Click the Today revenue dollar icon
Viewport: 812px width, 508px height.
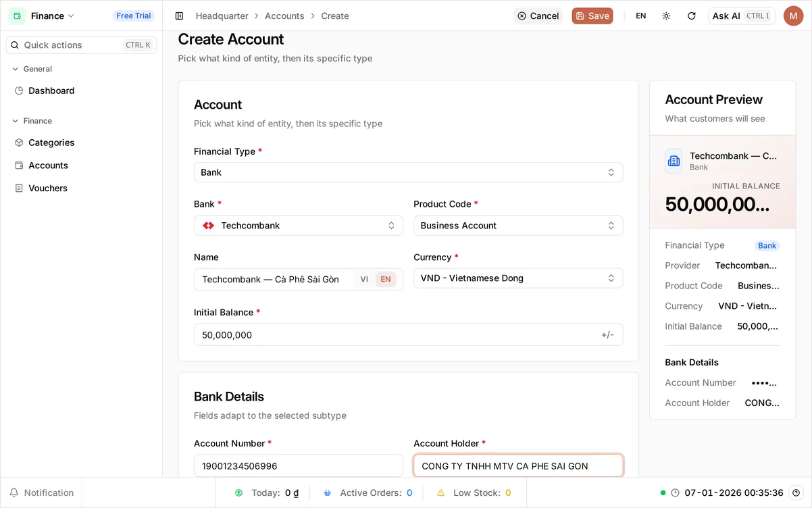click(239, 493)
